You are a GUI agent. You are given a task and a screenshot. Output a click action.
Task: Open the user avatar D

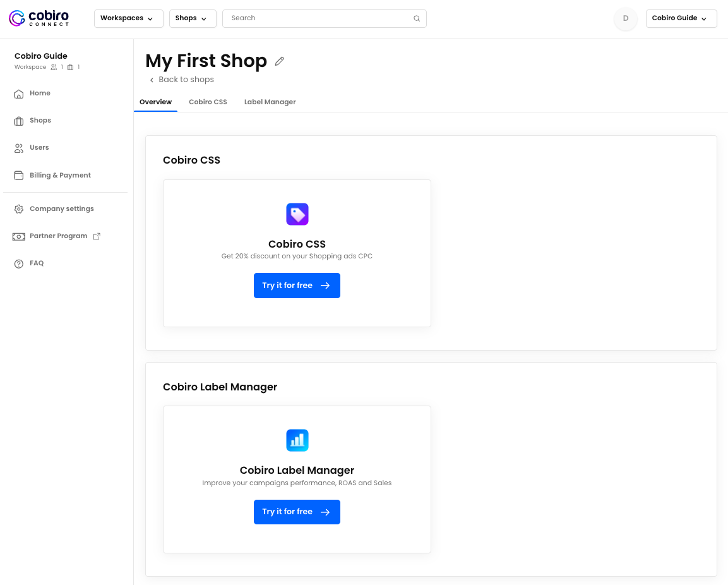625,18
